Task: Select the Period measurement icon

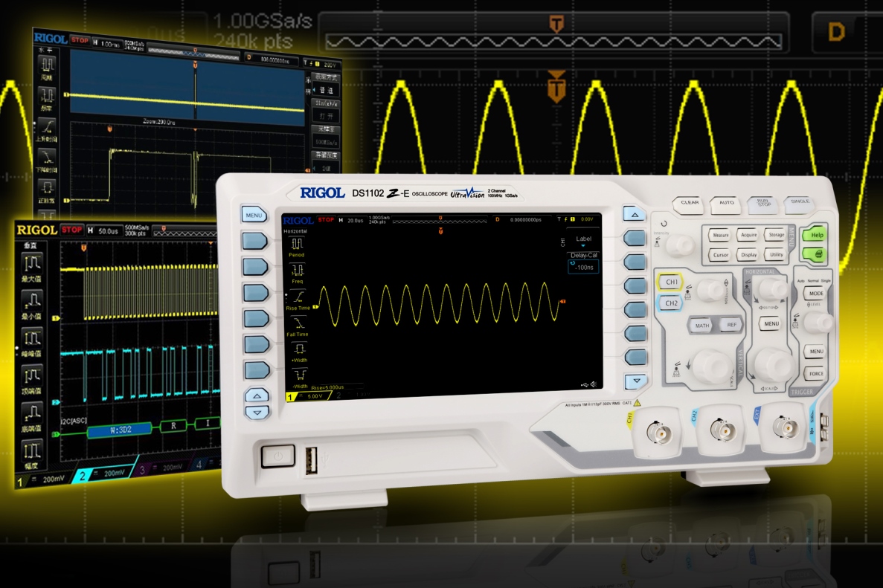Action: (297, 244)
